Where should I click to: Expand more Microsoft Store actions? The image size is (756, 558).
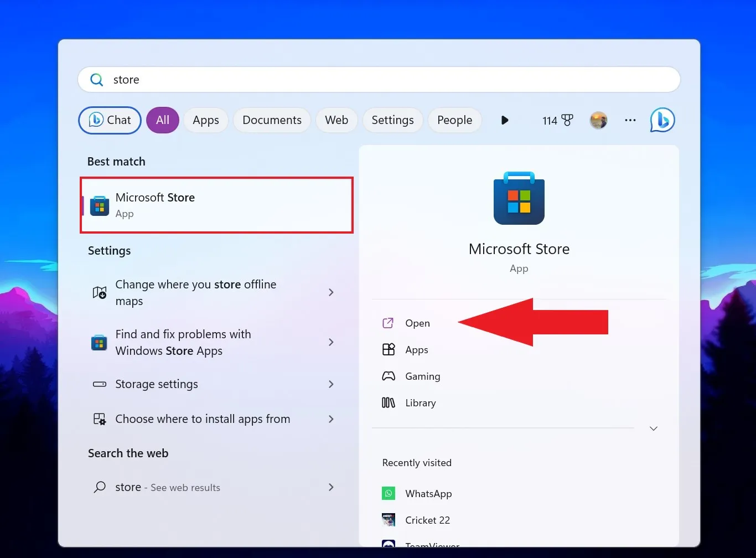[654, 428]
